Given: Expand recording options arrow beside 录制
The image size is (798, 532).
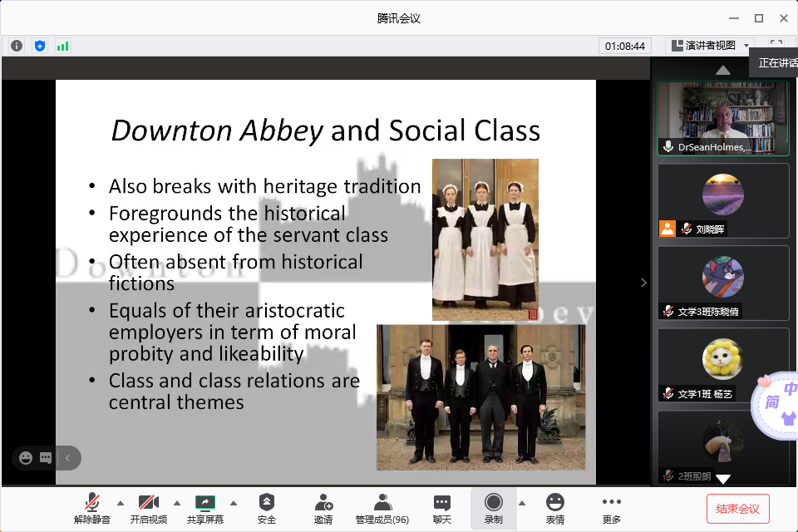Looking at the screenshot, I should click(x=522, y=503).
